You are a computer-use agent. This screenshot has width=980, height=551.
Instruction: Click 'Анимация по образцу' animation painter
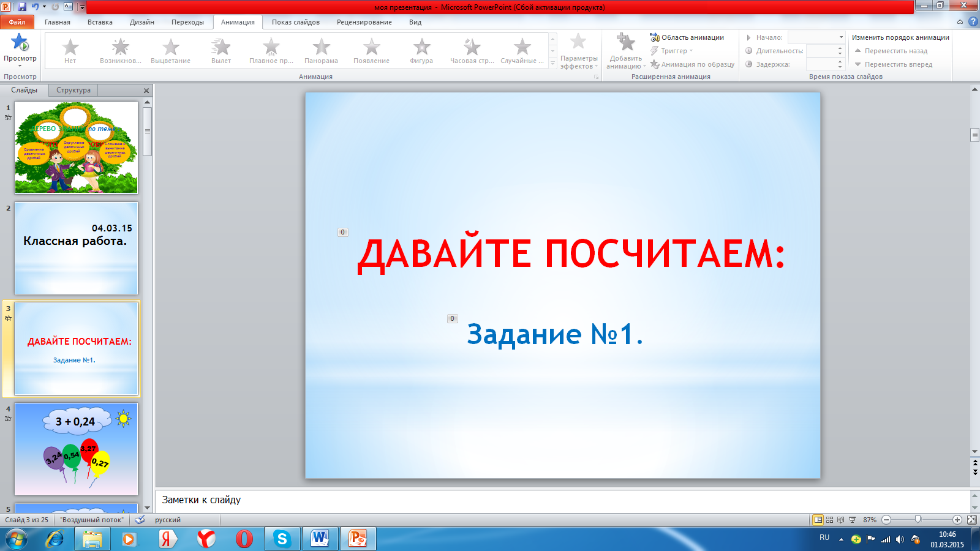tap(692, 64)
